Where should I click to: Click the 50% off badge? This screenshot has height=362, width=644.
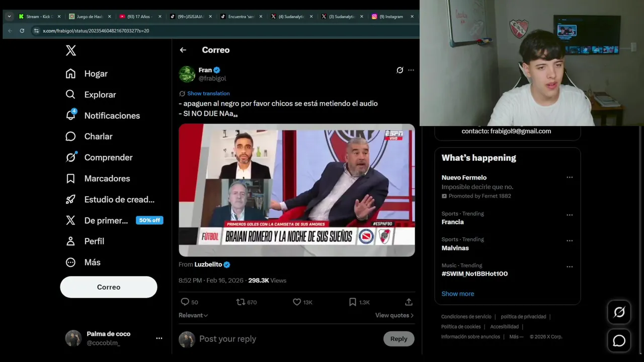(x=149, y=220)
